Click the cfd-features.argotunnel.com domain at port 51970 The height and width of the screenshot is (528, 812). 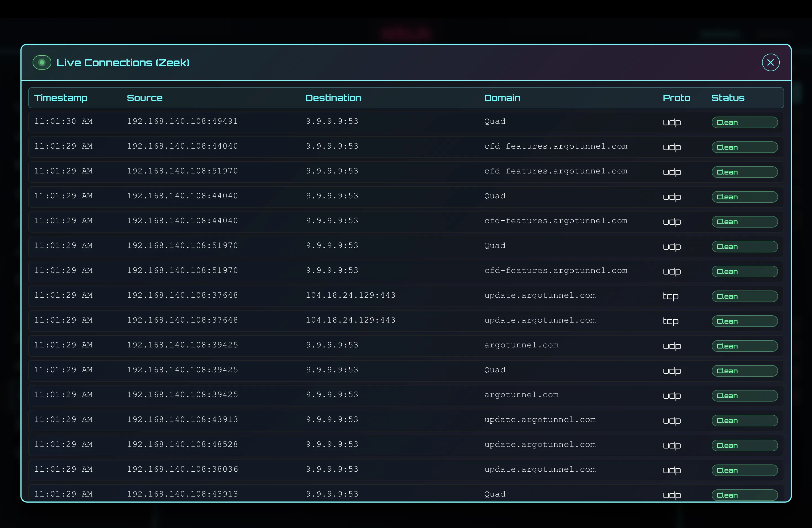pyautogui.click(x=556, y=171)
